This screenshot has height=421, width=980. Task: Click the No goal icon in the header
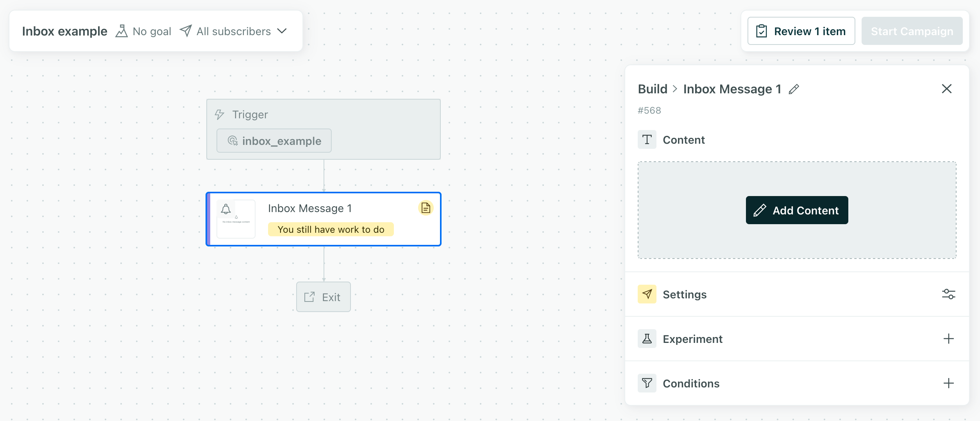point(122,30)
